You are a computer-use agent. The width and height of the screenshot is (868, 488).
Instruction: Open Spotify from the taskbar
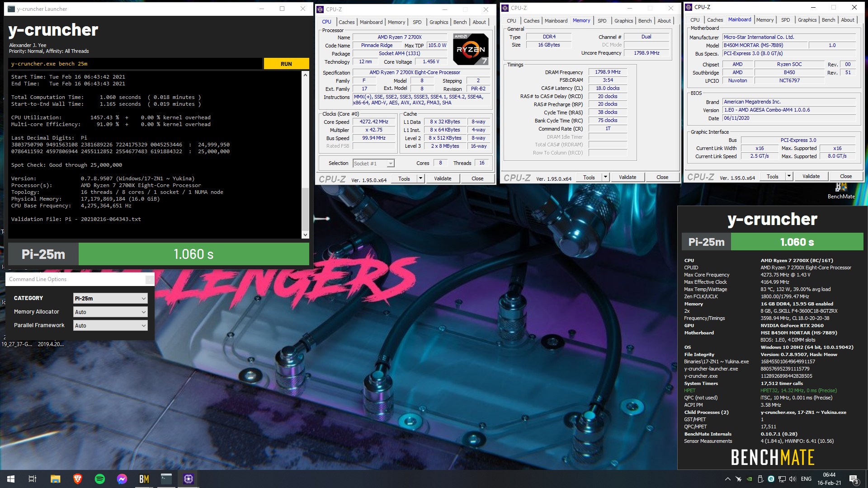point(100,479)
